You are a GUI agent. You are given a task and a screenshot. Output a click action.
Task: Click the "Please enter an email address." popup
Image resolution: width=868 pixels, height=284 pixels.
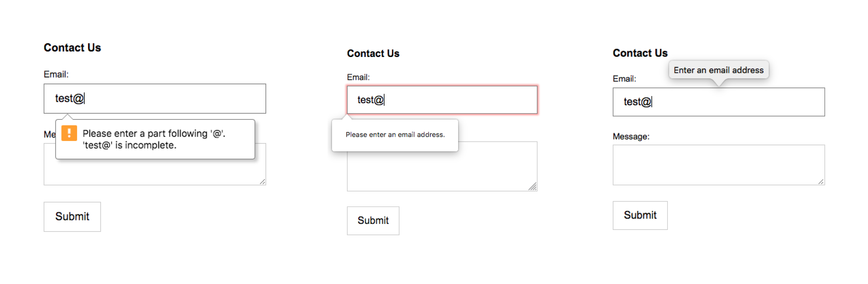point(395,135)
